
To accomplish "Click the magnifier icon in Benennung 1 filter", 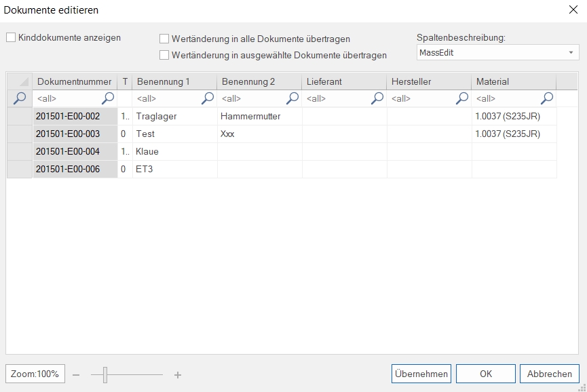I will (208, 98).
